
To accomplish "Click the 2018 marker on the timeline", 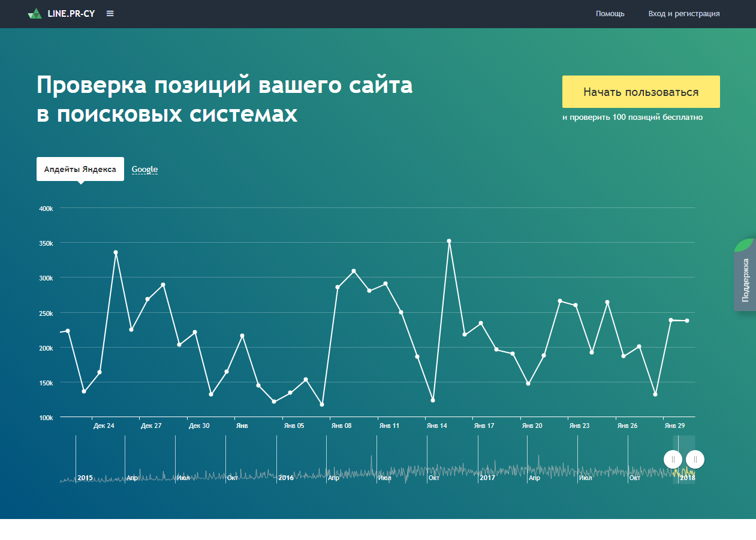I will click(688, 478).
